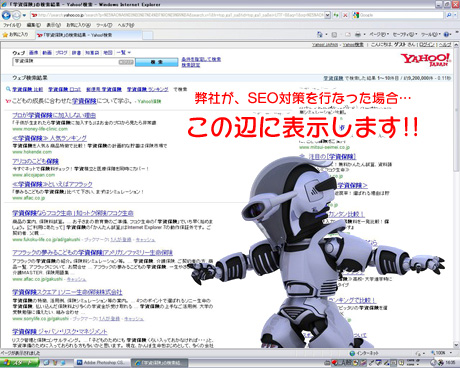The height and width of the screenshot is (368, 460).
Task: Expand the ツール command bar dropdown
Action: [x=431, y=34]
